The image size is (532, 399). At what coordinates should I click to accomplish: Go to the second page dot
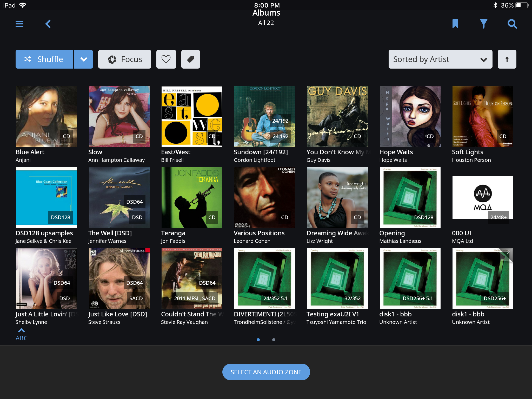274,340
